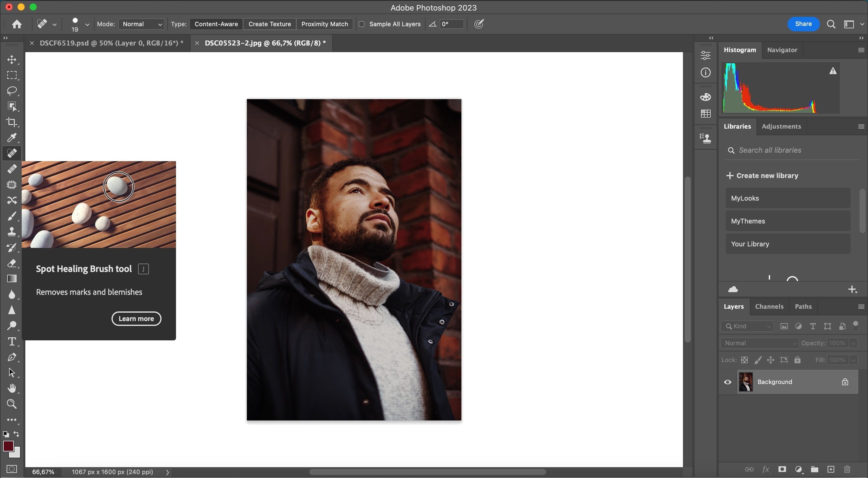Click the delete layer trash icon
Screen dimensions: 868x478
pyautogui.click(x=847, y=469)
